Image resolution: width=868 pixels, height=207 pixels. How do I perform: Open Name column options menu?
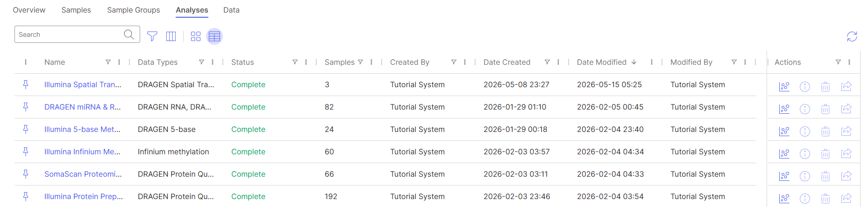(x=119, y=62)
